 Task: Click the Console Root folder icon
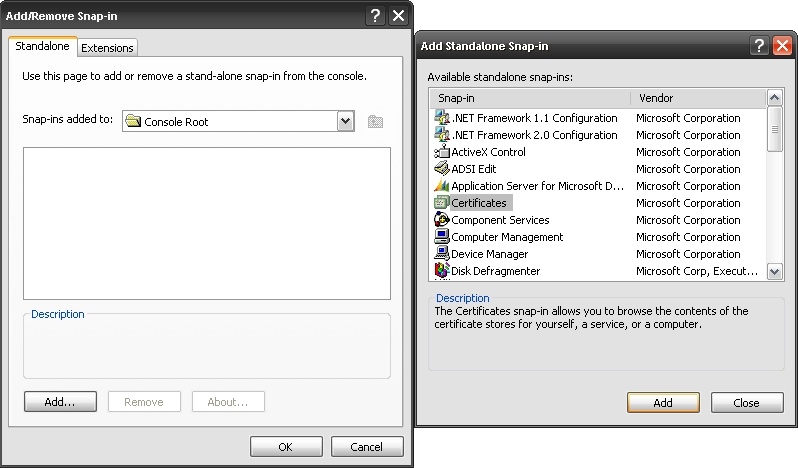click(133, 121)
